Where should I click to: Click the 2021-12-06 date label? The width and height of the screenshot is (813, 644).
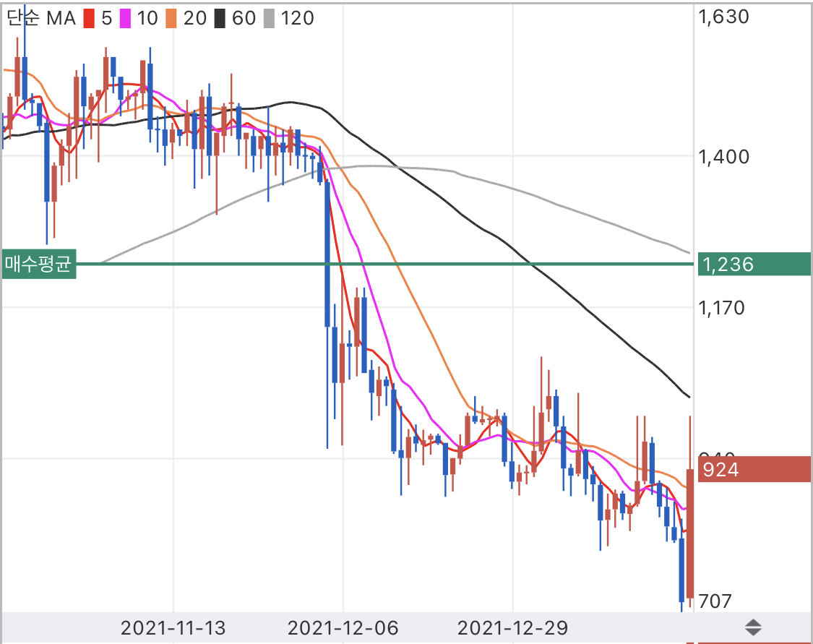coord(343,628)
